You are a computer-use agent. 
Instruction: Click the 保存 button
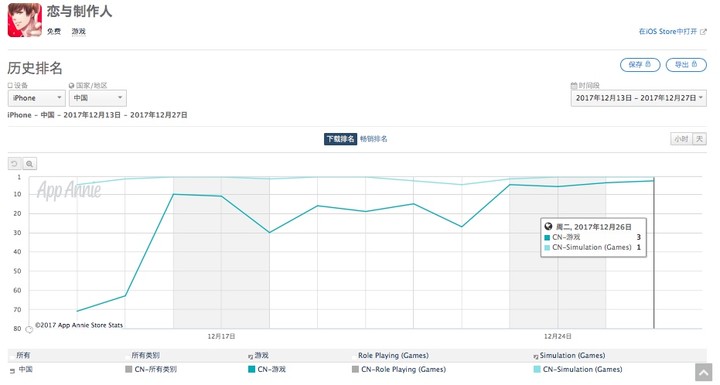pos(640,65)
